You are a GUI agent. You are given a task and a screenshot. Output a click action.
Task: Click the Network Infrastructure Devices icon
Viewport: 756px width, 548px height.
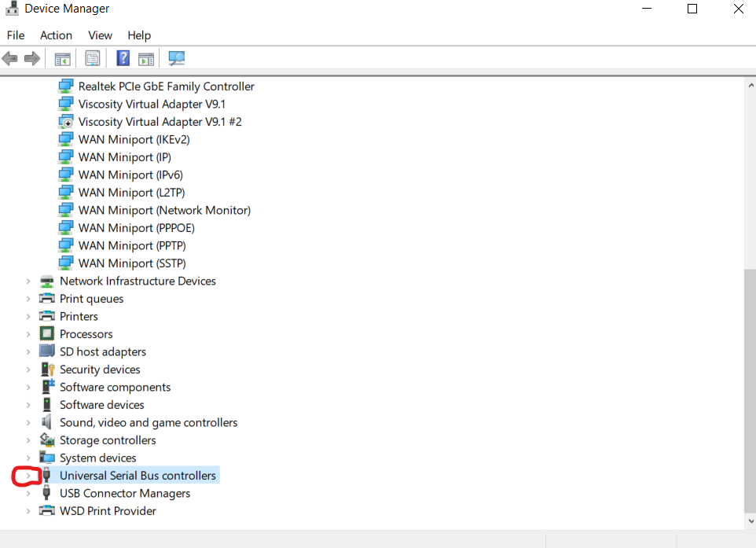click(x=47, y=281)
